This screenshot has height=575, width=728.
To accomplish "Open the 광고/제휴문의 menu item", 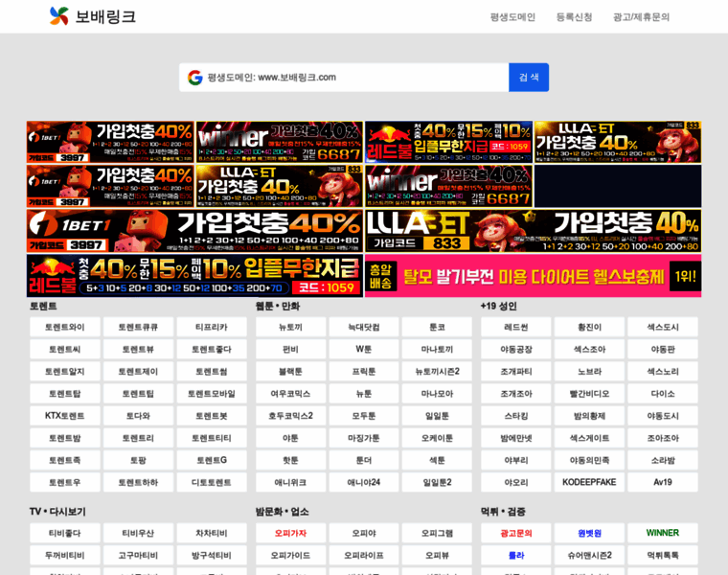I will (641, 17).
